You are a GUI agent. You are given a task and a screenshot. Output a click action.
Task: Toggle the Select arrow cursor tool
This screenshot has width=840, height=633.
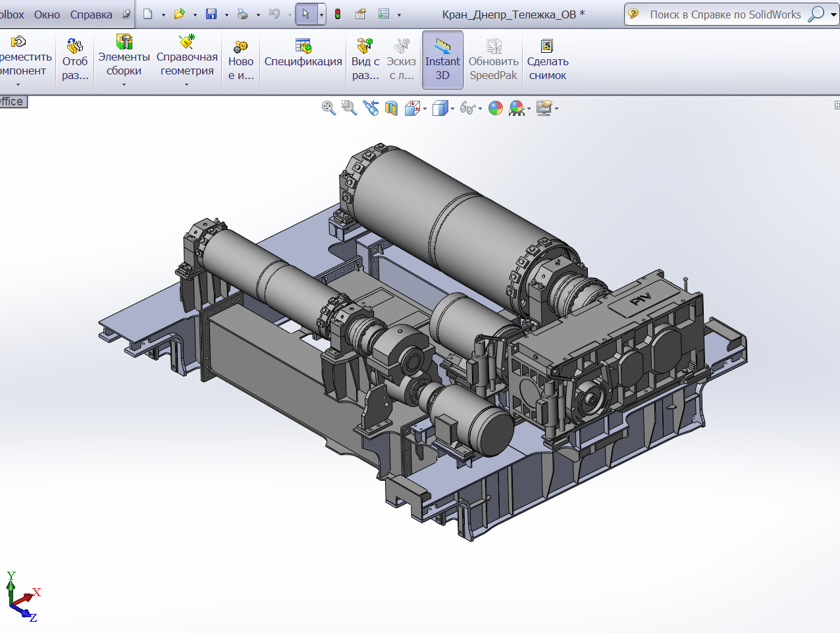305,14
